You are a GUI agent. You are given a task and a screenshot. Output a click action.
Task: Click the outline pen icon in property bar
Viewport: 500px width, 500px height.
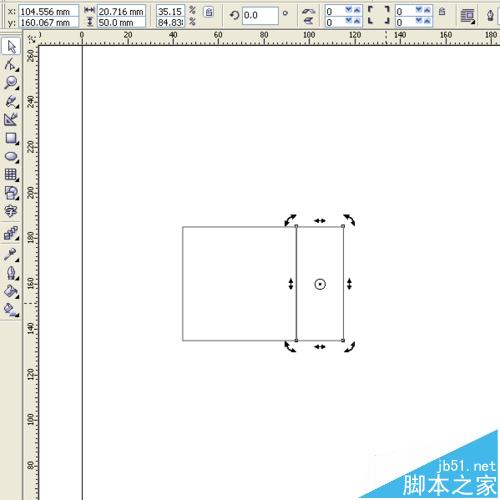490,16
